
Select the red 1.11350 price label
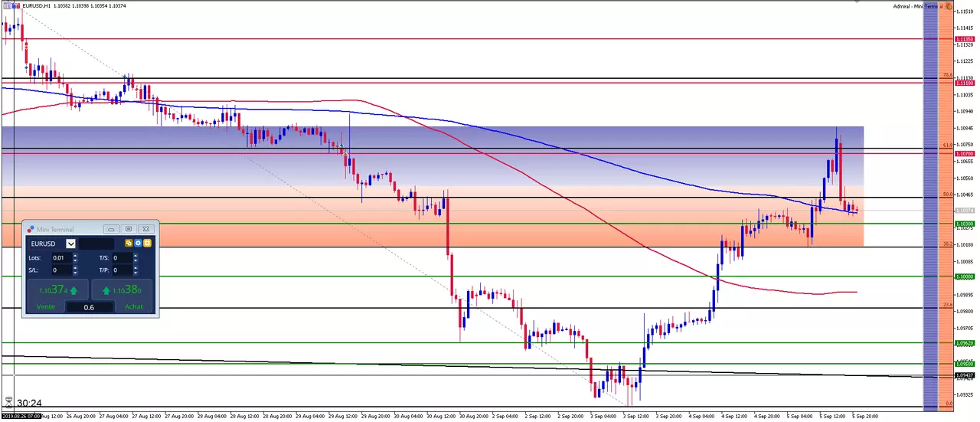tap(965, 39)
